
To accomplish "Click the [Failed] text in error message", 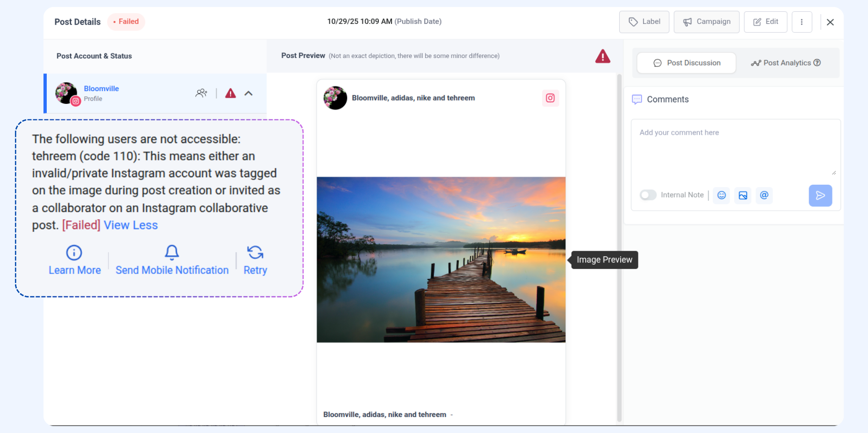I will coord(81,225).
